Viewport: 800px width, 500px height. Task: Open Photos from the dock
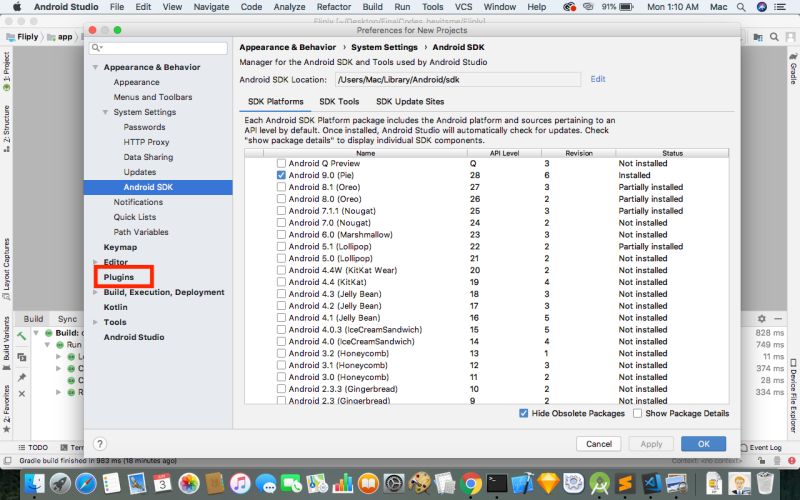coord(188,483)
